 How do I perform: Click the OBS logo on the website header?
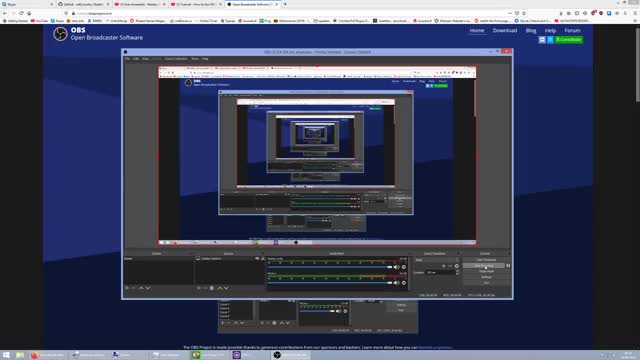(60, 34)
